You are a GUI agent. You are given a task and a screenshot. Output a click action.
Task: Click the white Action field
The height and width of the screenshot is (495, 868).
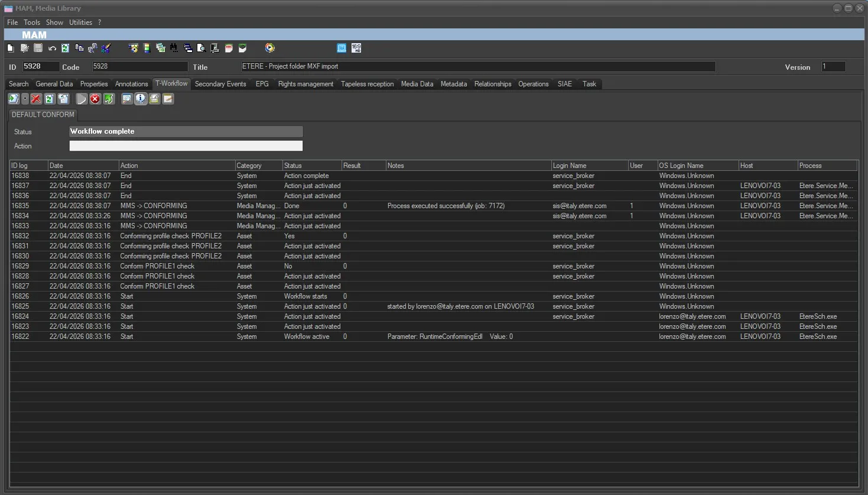(186, 146)
